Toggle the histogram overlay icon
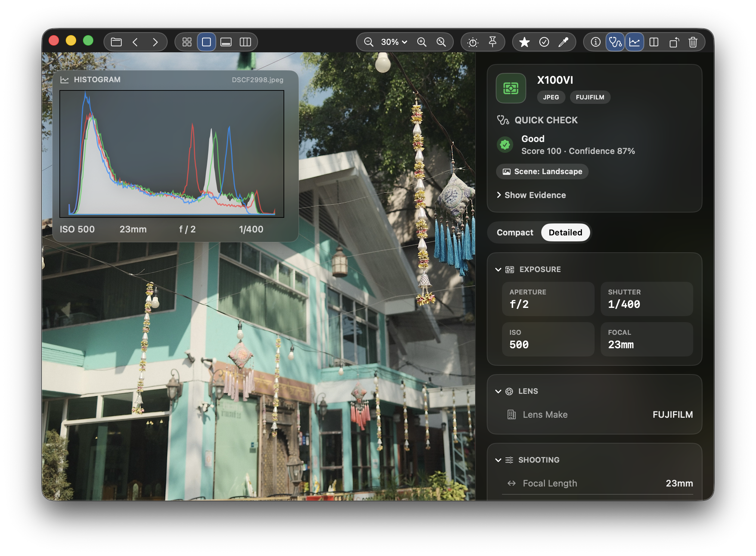 [x=634, y=42]
